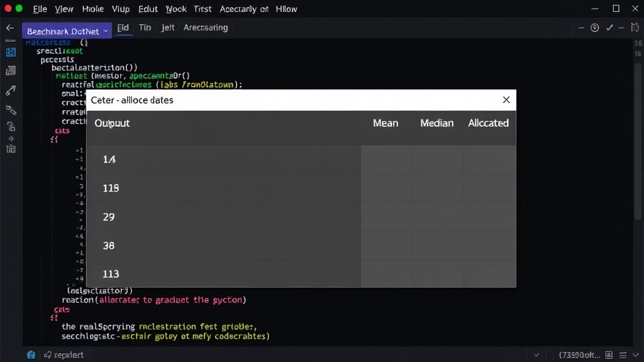644x362 pixels.
Task: Switch to the Eld tab
Action: click(x=123, y=28)
